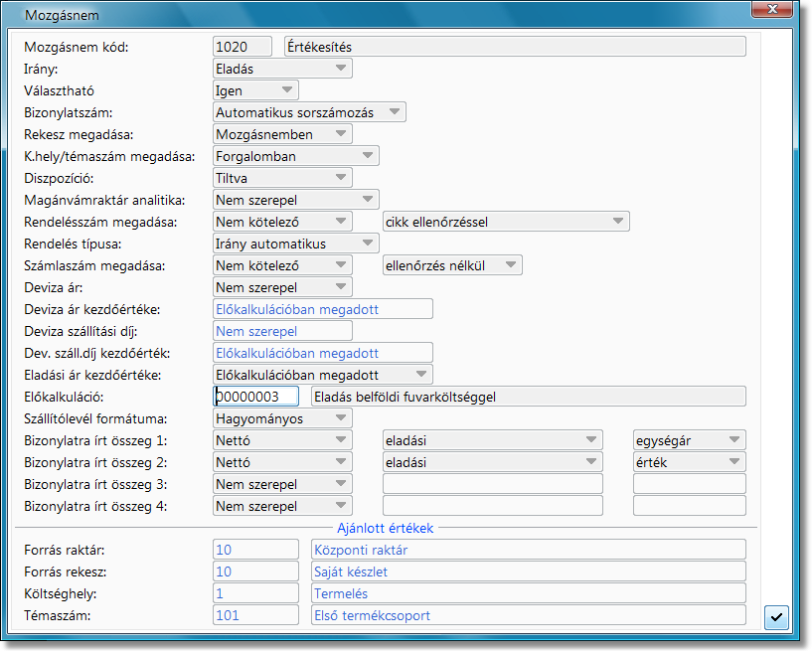Click the checkmark confirm button
The width and height of the screenshot is (812, 653).
(x=776, y=617)
